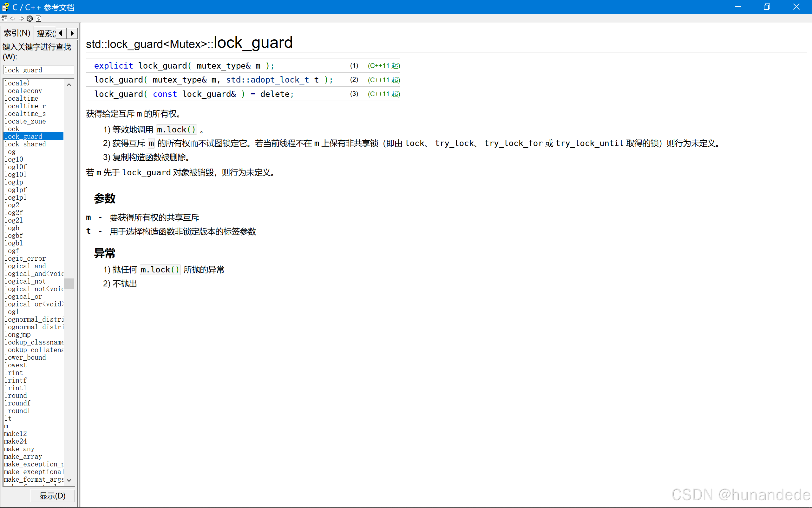Select 'localtime' in the index list
The width and height of the screenshot is (812, 508).
coord(21,98)
